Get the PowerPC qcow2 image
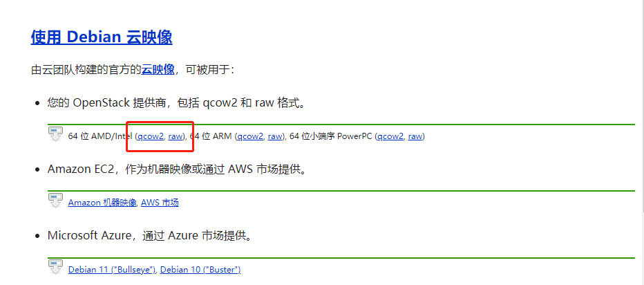 pos(390,136)
